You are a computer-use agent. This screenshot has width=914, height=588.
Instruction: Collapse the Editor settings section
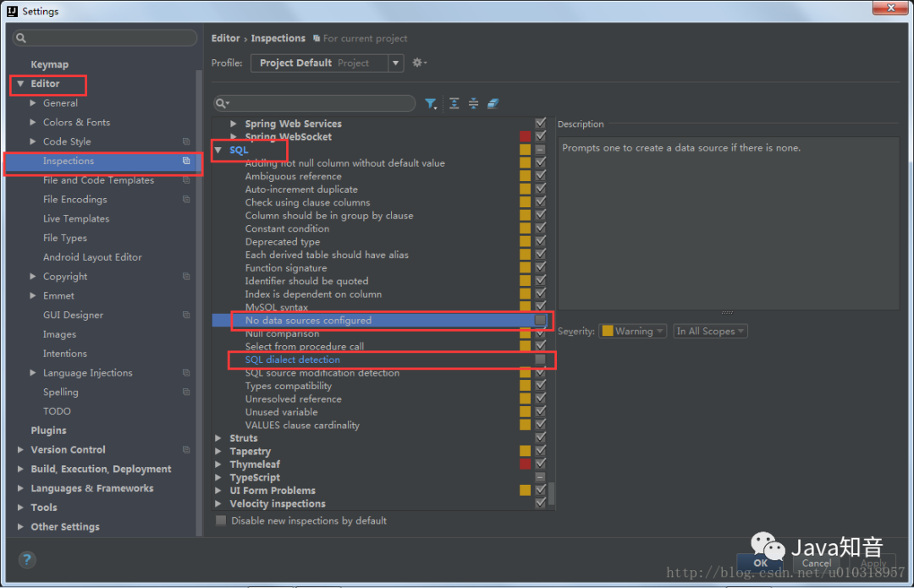coord(20,84)
